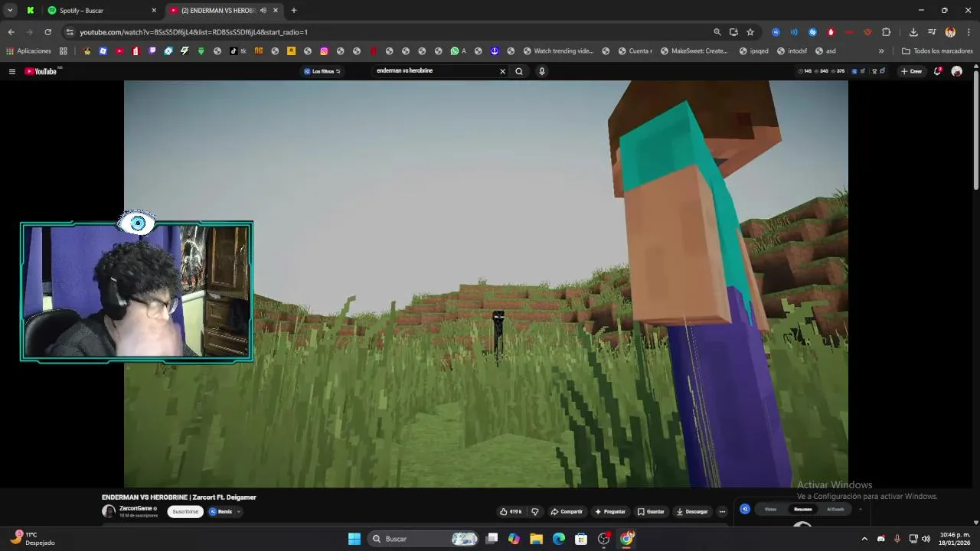980x551 pixels.
Task: Subscribe to ZarcortGame with Suscribirse
Action: [x=185, y=511]
